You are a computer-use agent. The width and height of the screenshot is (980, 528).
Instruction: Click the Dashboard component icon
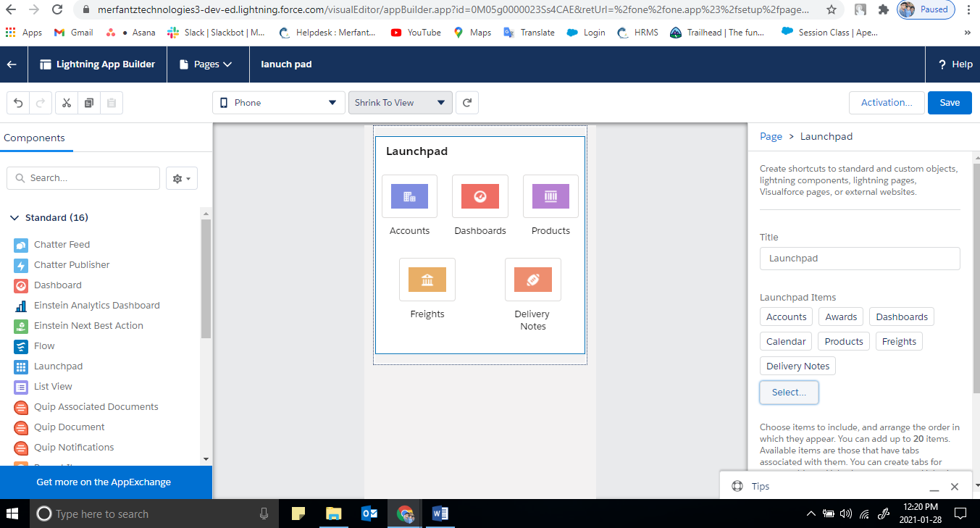(22, 285)
